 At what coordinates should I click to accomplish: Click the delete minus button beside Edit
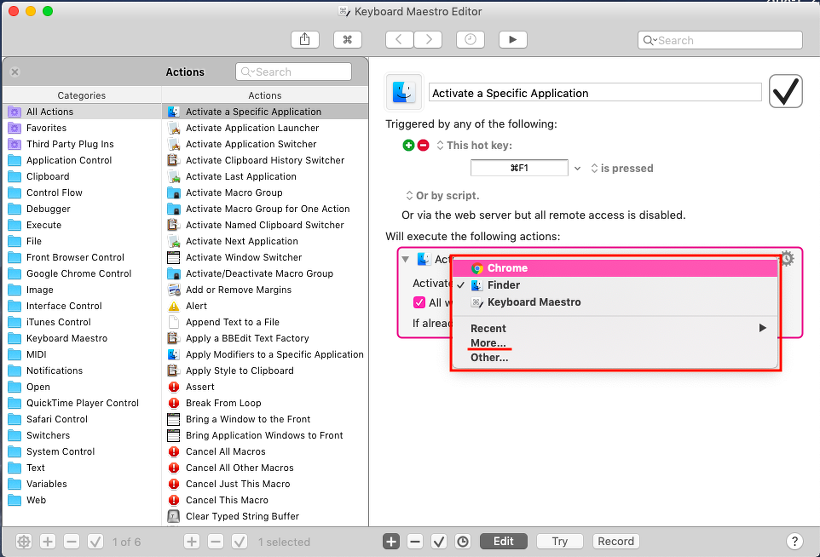(415, 541)
